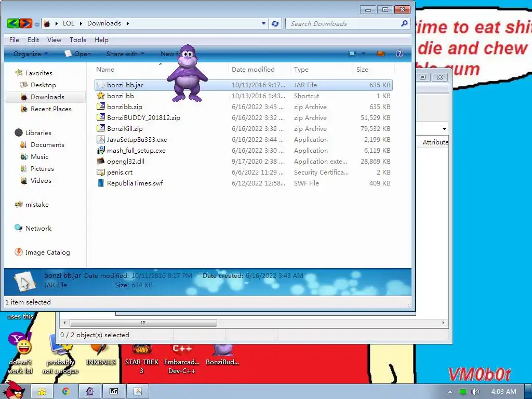Viewport: 532px width, 399px height.
Task: Click the back window horizontal scrollbar thumb
Action: pyautogui.click(x=143, y=323)
